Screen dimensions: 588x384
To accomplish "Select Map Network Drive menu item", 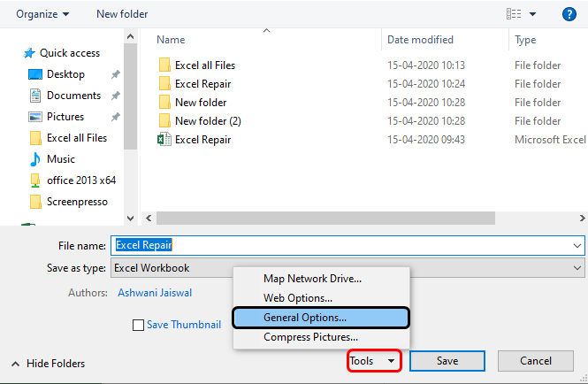I will point(312,279).
